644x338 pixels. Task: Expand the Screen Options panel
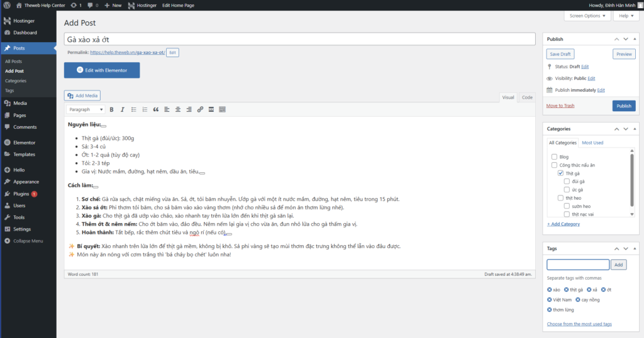click(x=589, y=16)
